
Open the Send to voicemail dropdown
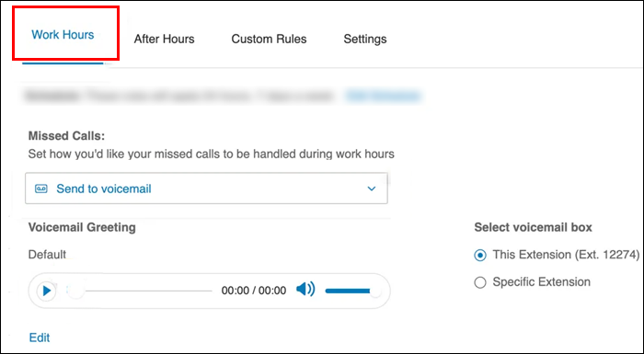point(206,188)
